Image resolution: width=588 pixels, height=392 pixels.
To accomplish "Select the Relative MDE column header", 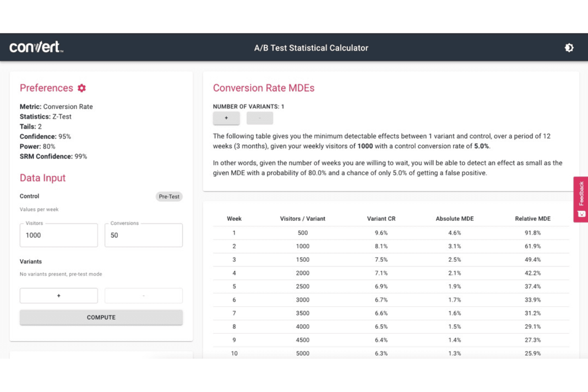I will 533,218.
